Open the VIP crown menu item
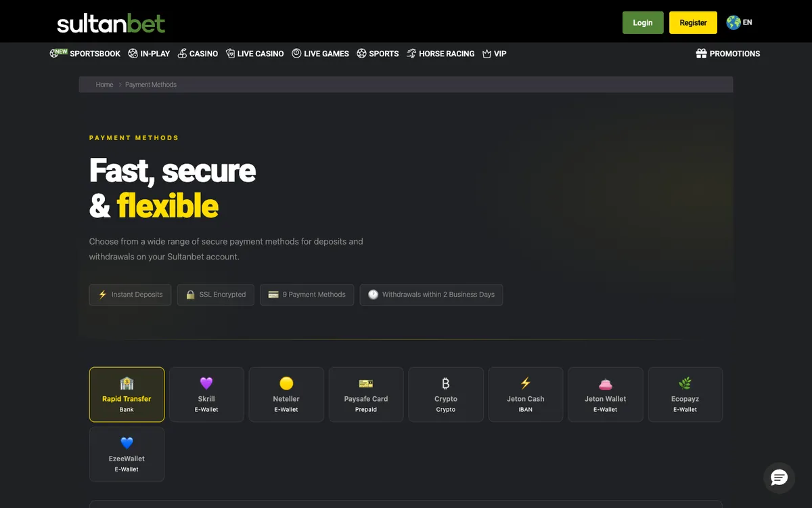The height and width of the screenshot is (508, 812). (494, 54)
